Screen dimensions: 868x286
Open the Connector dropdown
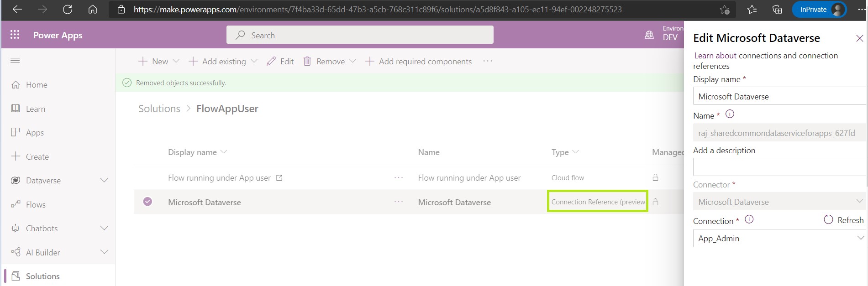click(x=780, y=202)
